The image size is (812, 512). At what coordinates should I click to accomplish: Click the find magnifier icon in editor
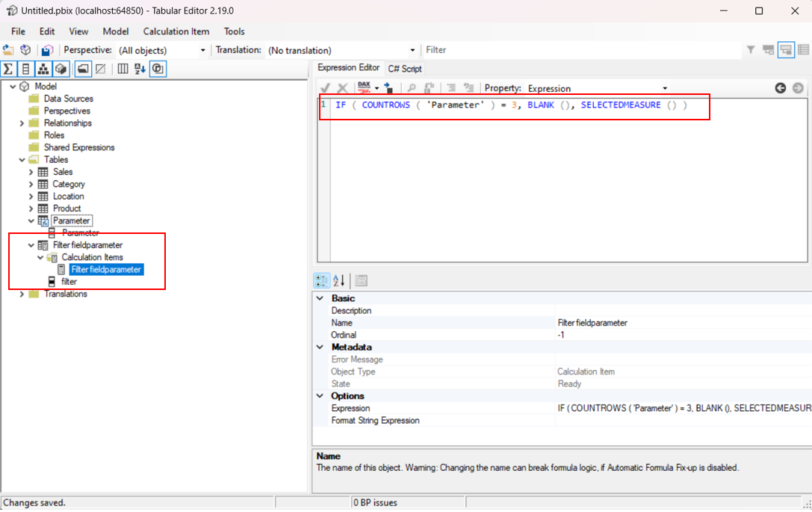[412, 88]
